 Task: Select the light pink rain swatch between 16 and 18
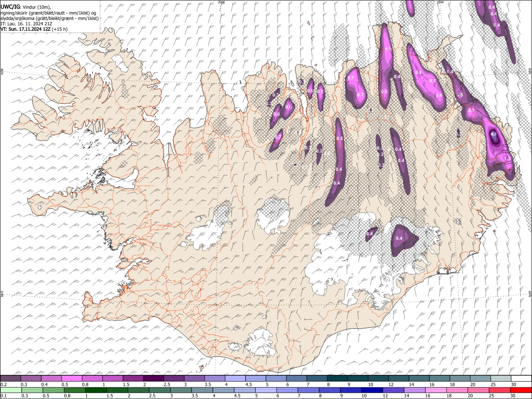point(435,390)
